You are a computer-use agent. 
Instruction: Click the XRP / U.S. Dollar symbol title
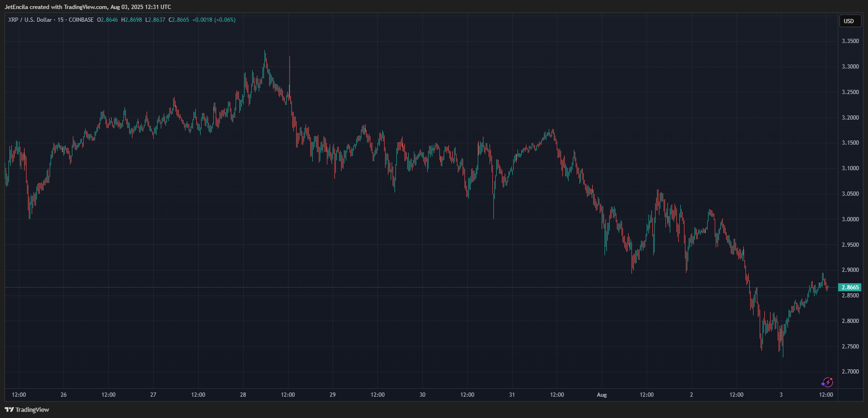click(x=30, y=20)
